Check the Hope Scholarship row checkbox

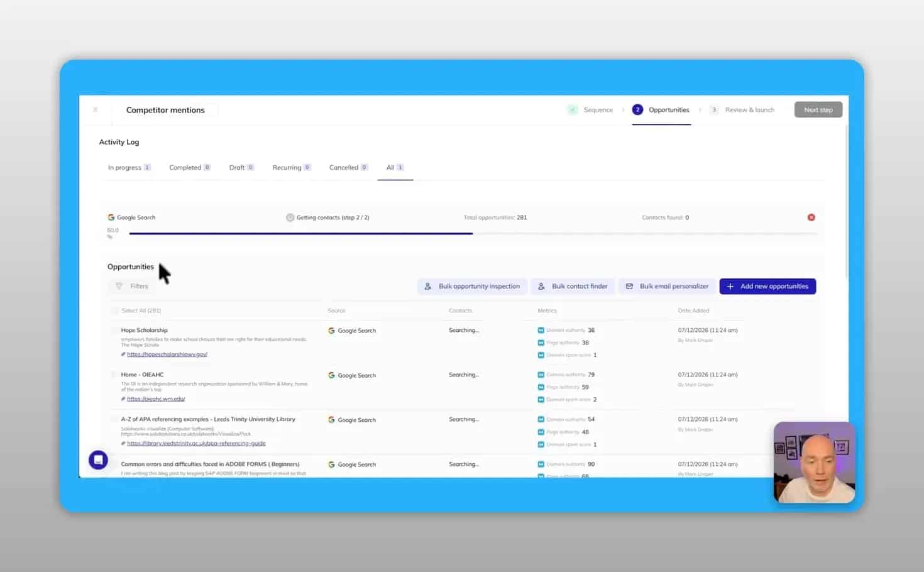click(x=114, y=330)
